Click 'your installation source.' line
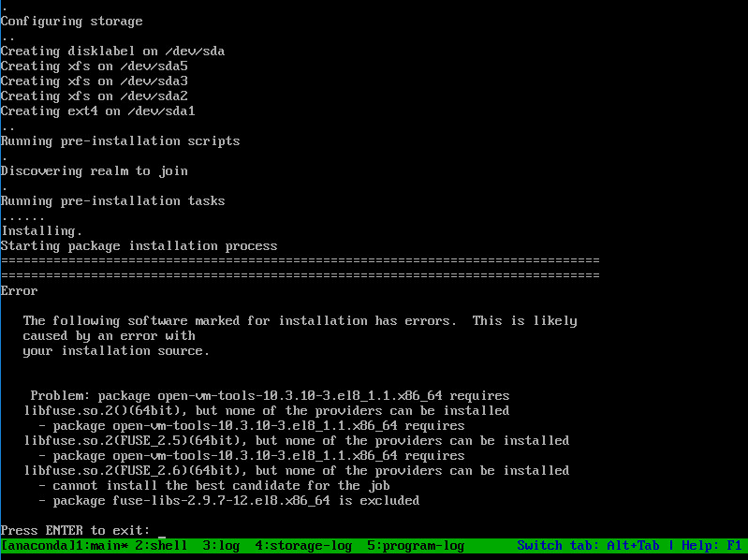Screen dimensions: 748x560 click(x=116, y=350)
